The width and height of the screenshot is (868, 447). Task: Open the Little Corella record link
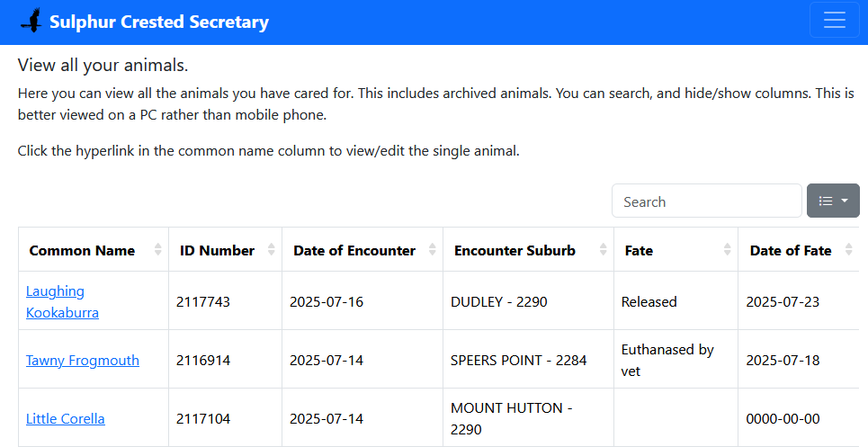pyautogui.click(x=66, y=418)
